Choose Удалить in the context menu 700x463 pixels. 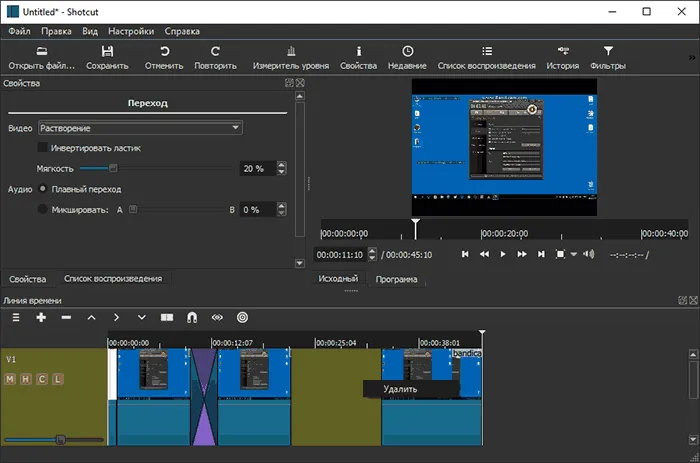click(400, 389)
